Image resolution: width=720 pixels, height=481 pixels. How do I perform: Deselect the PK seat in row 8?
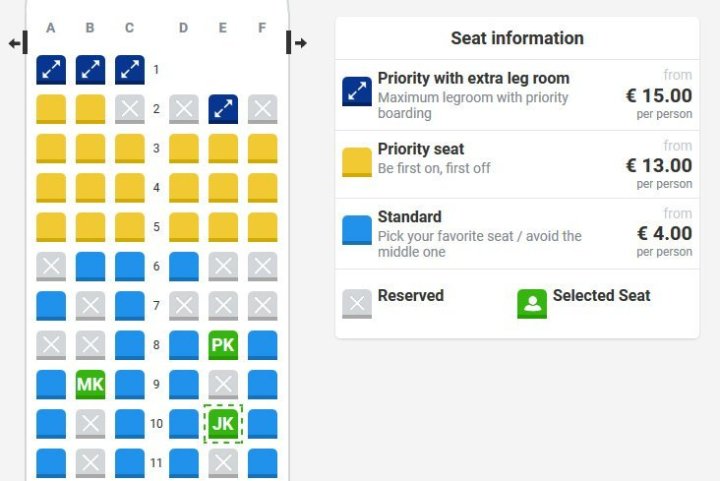point(223,345)
